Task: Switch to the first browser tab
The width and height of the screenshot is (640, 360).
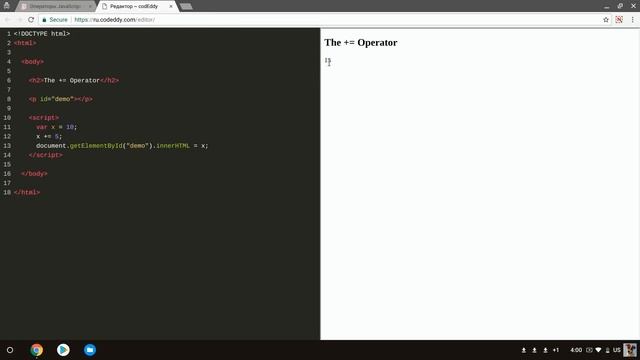Action: coord(55,6)
